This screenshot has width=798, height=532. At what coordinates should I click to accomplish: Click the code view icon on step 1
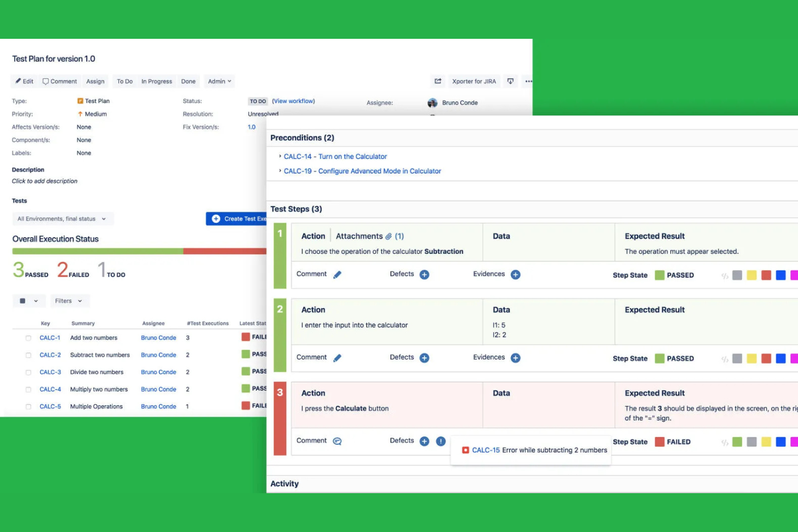725,275
